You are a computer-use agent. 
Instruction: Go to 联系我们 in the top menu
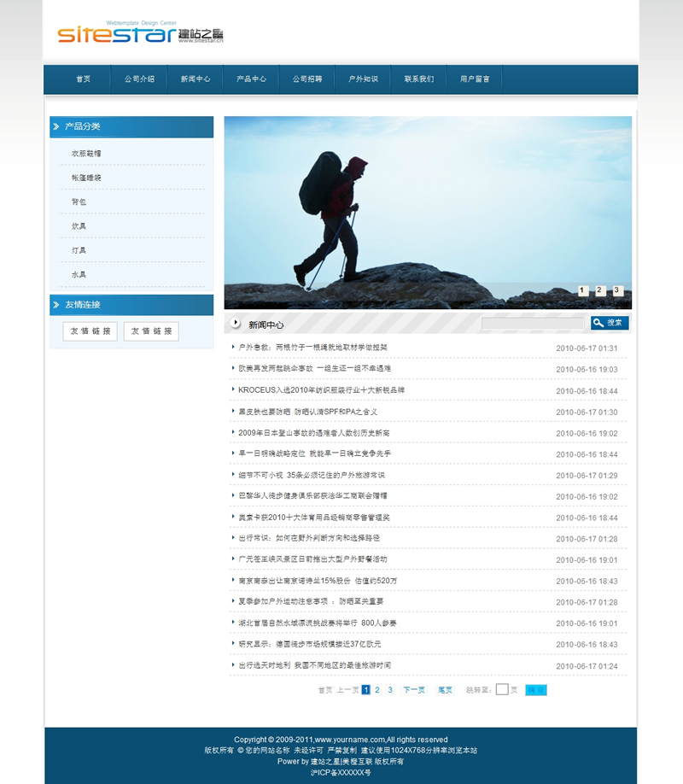(x=419, y=79)
